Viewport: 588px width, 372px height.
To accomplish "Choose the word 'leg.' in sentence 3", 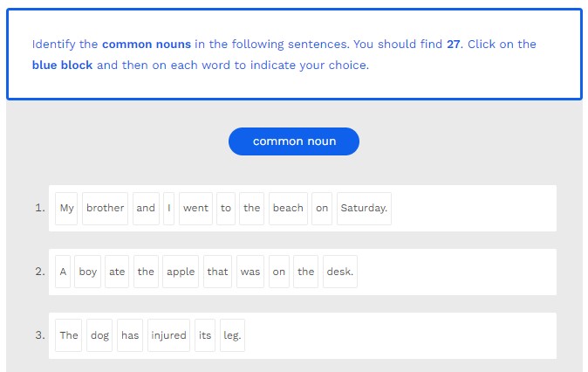I will 232,335.
